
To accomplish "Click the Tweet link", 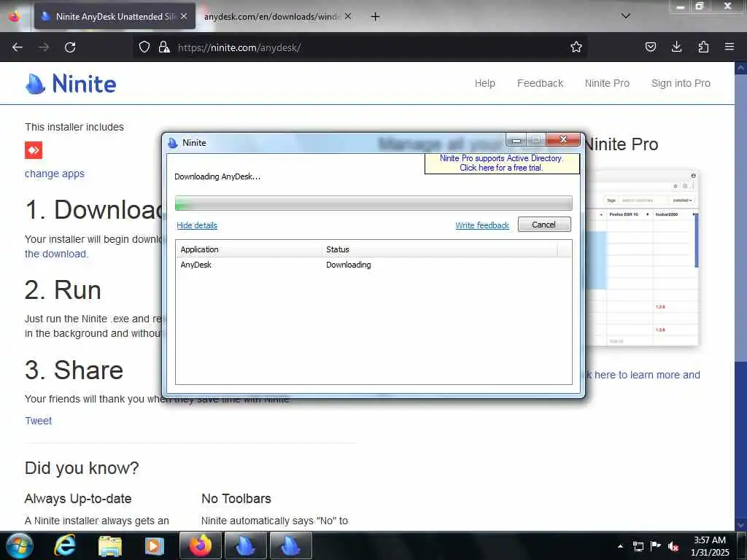I will click(x=38, y=421).
